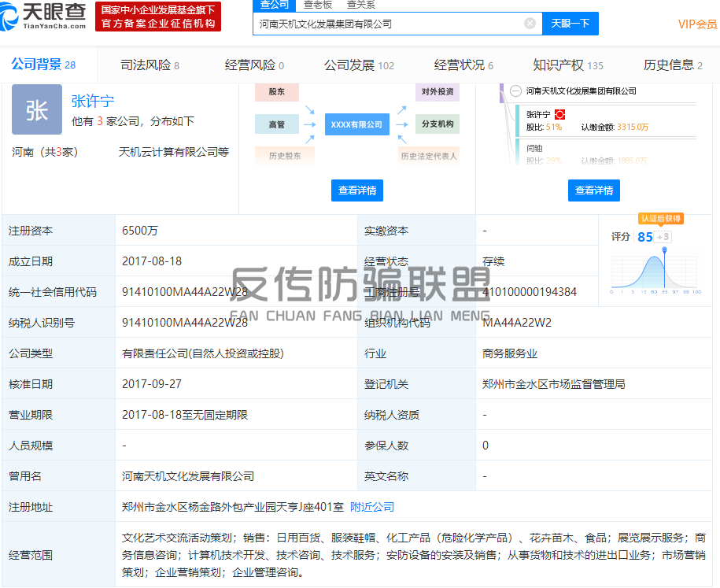
Task: Click 查看详情 under the relationship diagram
Action: tap(356, 190)
